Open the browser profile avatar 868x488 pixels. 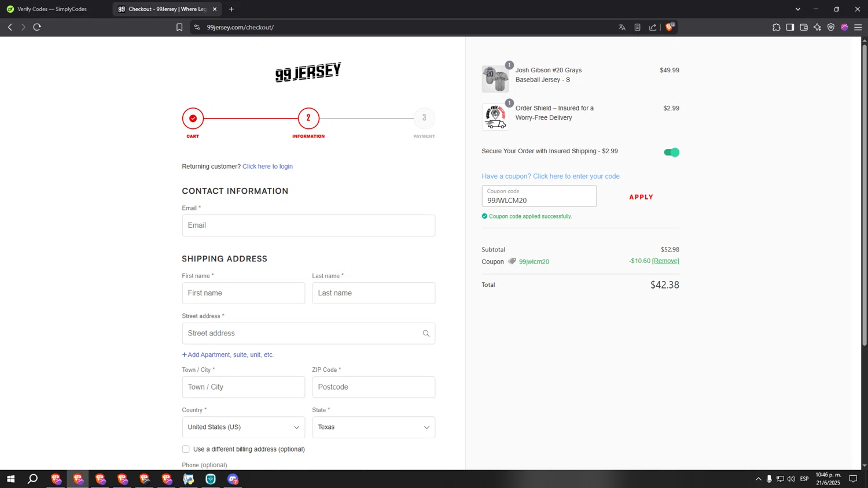844,27
